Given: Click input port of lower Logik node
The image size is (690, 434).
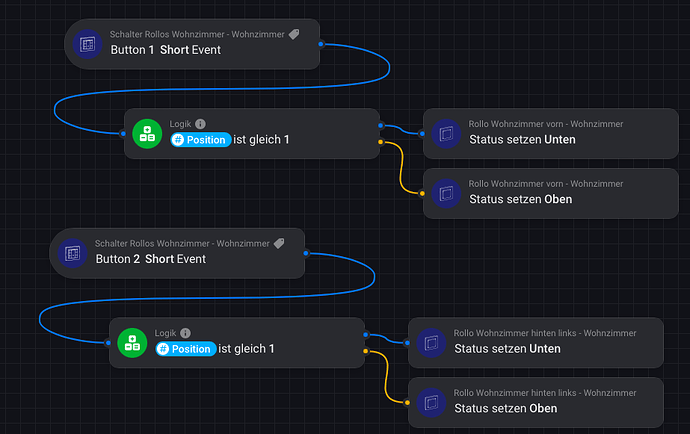Looking at the screenshot, I should click(108, 342).
